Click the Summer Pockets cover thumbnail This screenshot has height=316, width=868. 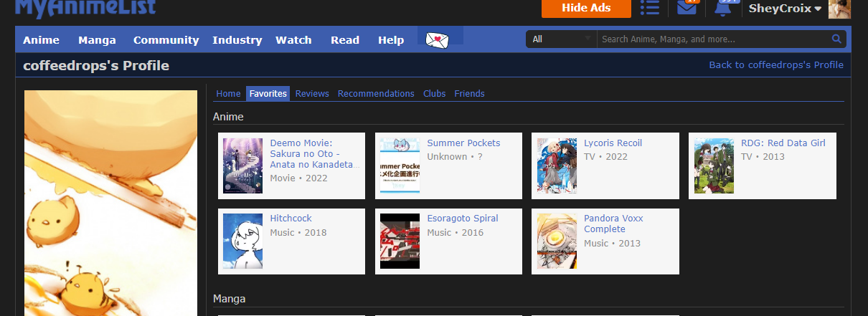400,166
